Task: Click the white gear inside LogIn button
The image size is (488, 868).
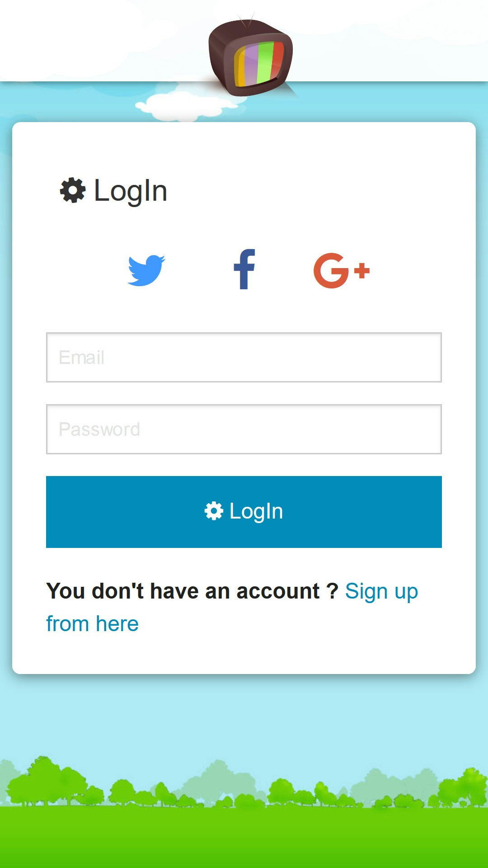Action: point(214,511)
